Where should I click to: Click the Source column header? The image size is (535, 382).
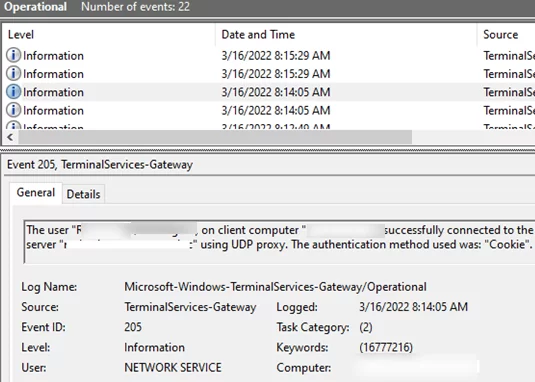[x=506, y=34]
